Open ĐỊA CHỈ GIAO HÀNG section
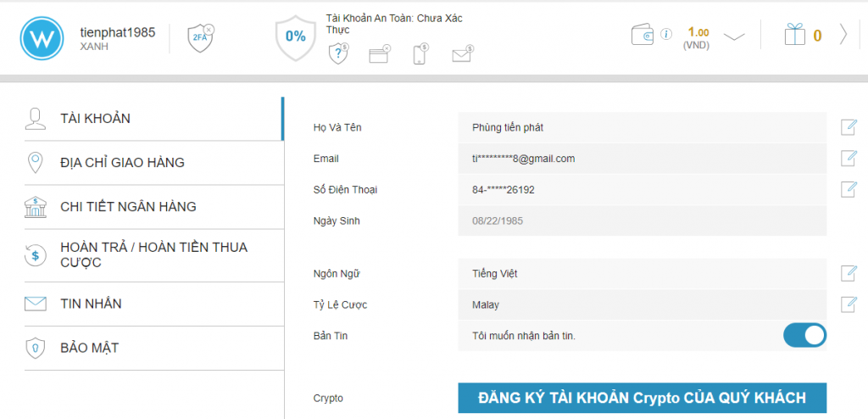 (153, 162)
